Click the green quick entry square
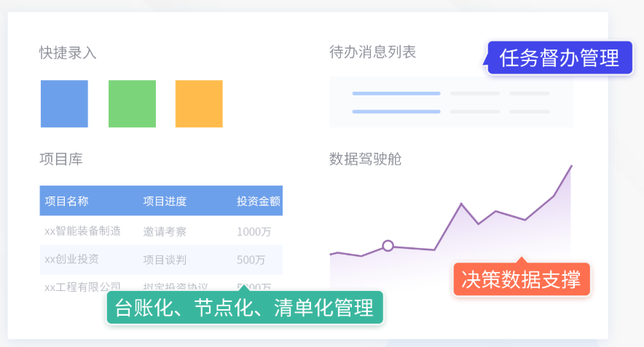The width and height of the screenshot is (644, 347). [132, 104]
